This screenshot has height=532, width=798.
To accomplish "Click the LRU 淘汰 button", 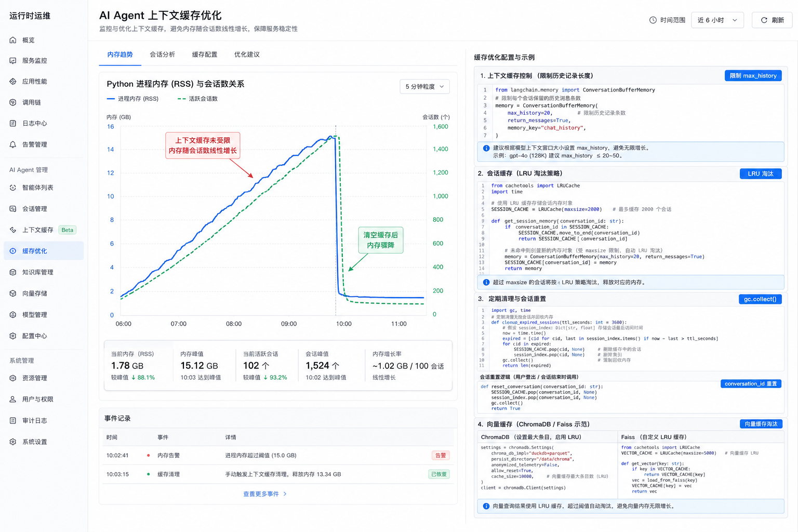I will coord(761,174).
